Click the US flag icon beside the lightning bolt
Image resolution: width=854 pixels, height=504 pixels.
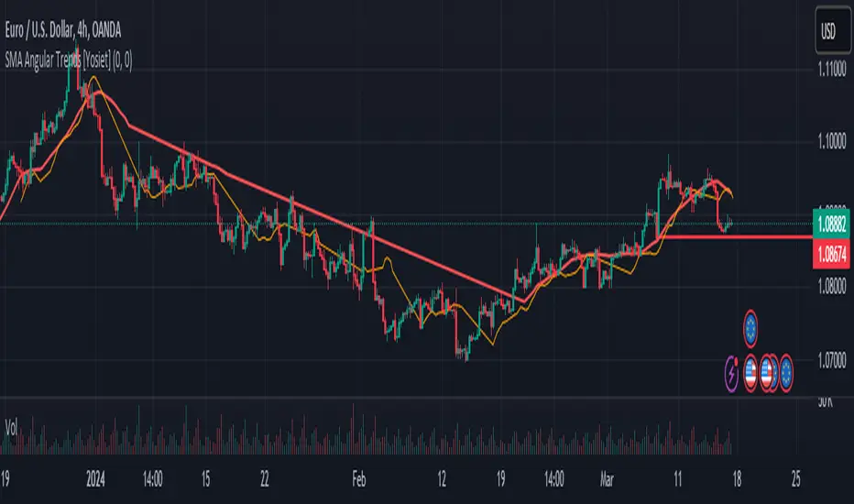[751, 372]
